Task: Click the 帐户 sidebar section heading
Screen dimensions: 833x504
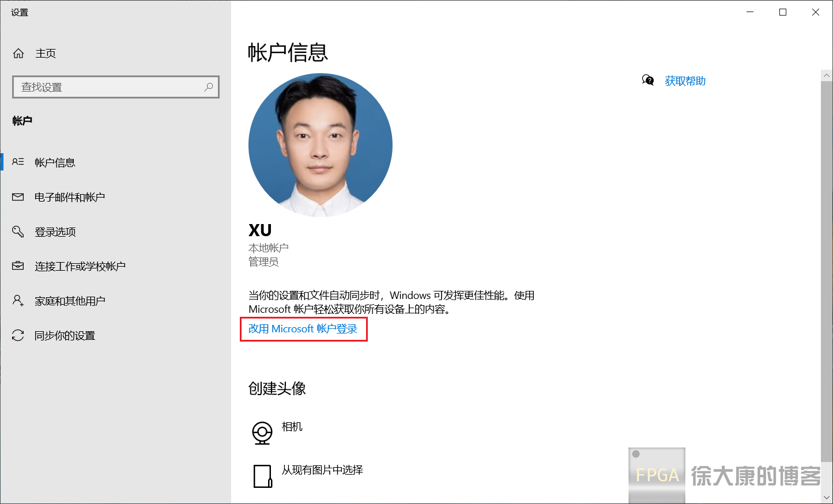Action: 22,121
